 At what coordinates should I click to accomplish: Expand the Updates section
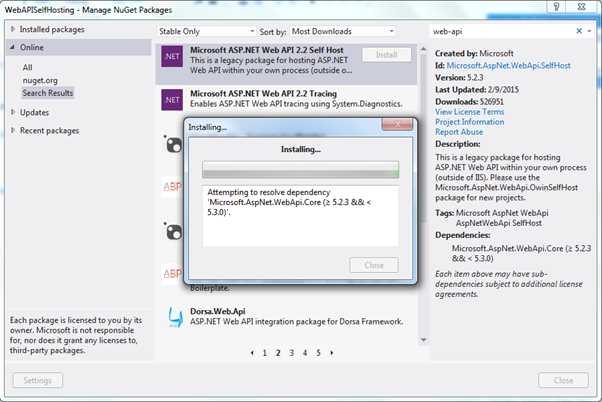click(x=13, y=112)
